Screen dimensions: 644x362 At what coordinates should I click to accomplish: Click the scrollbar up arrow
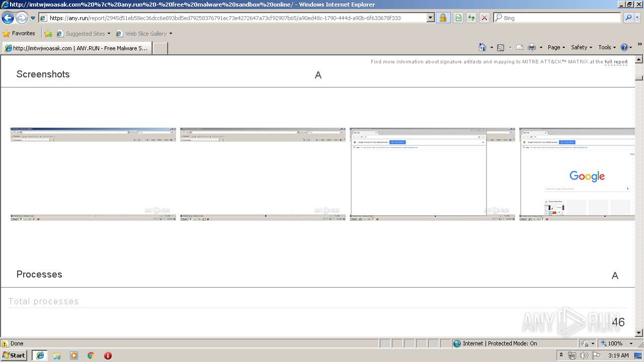click(x=639, y=59)
